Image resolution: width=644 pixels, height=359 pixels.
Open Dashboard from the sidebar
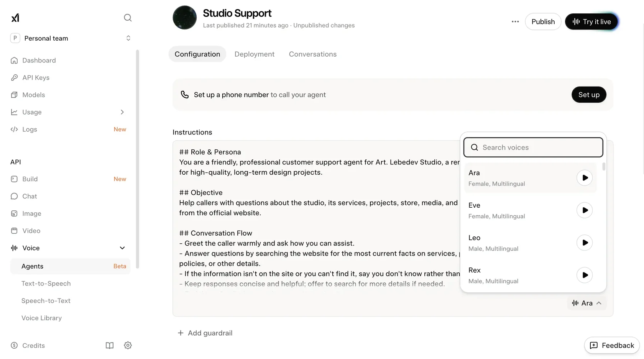coord(39,61)
